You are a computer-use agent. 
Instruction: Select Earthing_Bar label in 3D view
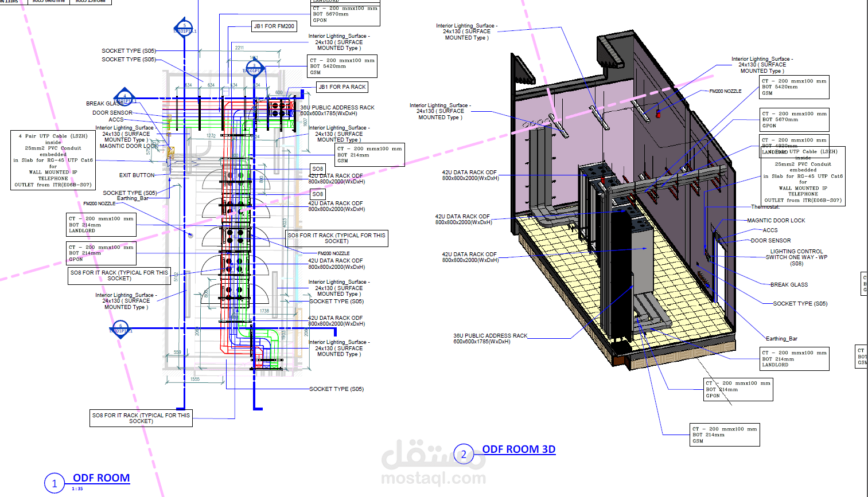[781, 339]
